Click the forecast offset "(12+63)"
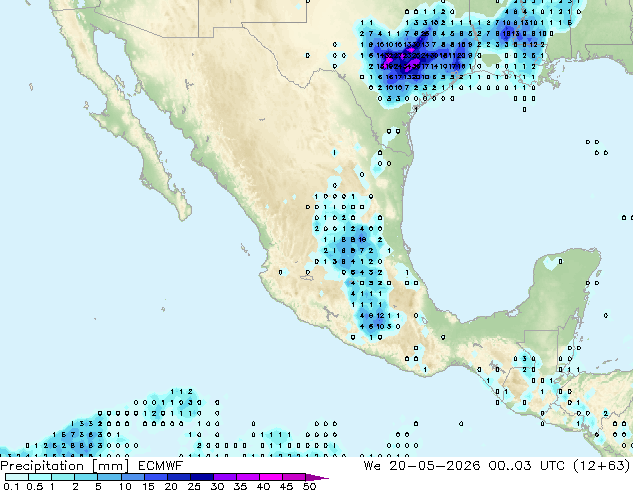Screen dimensions: 634x490 click(x=602, y=466)
